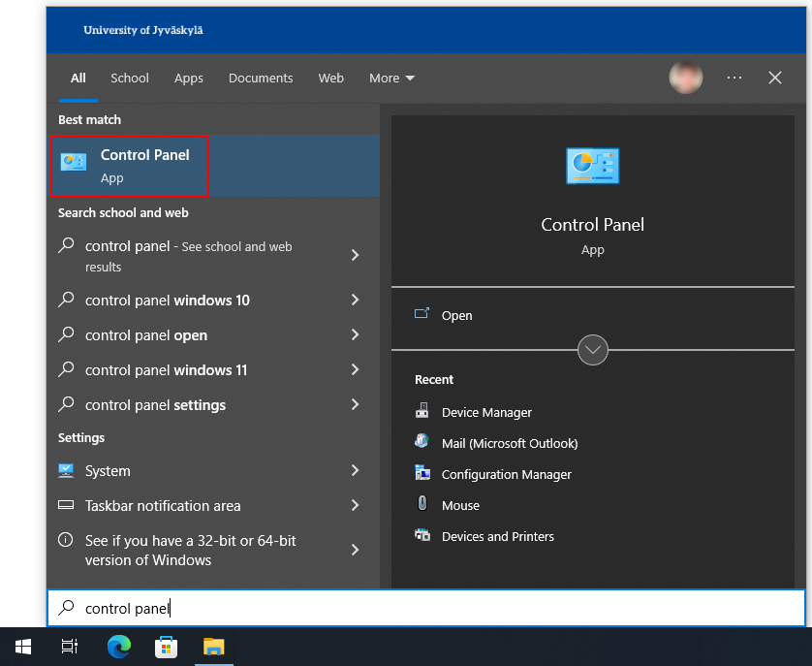Open the three-dots options menu
The width and height of the screenshot is (812, 666).
(x=734, y=78)
